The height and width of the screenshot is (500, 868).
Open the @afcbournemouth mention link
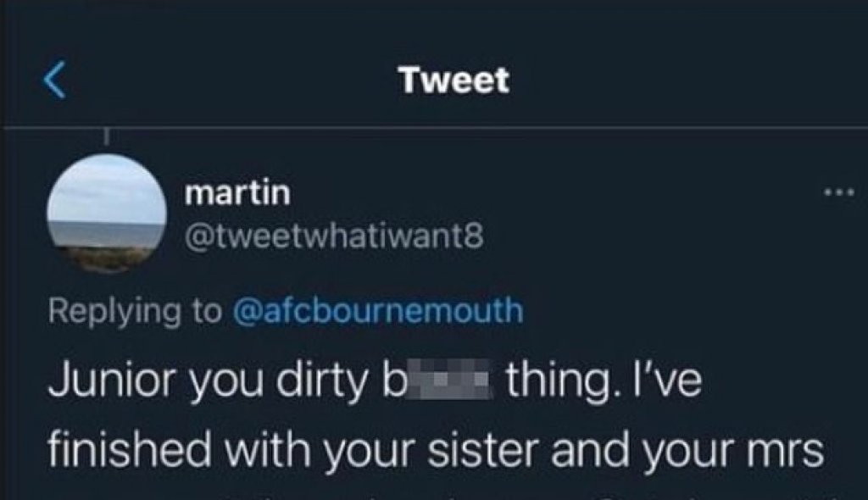[x=378, y=310]
